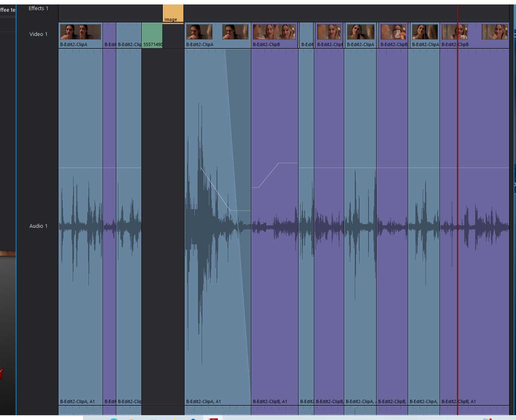
Task: Select the green 55571490 clip
Action: 152,36
